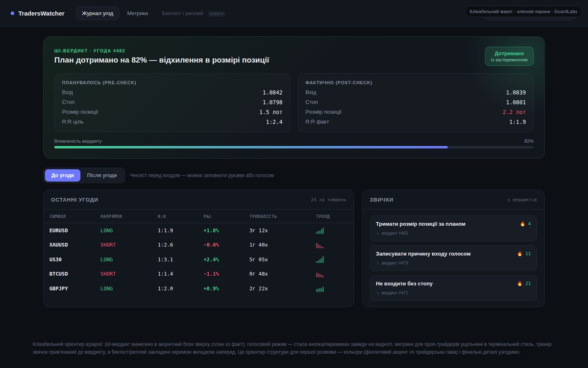Image resolution: width=588 pixels, height=368 pixels.
Task: Select the BTCUSD row symbol
Action: (59, 274)
